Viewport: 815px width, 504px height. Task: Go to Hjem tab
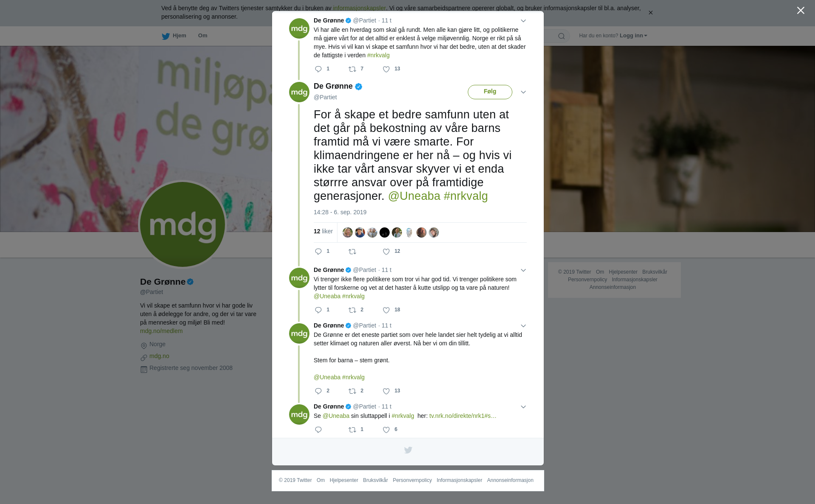[x=174, y=36]
